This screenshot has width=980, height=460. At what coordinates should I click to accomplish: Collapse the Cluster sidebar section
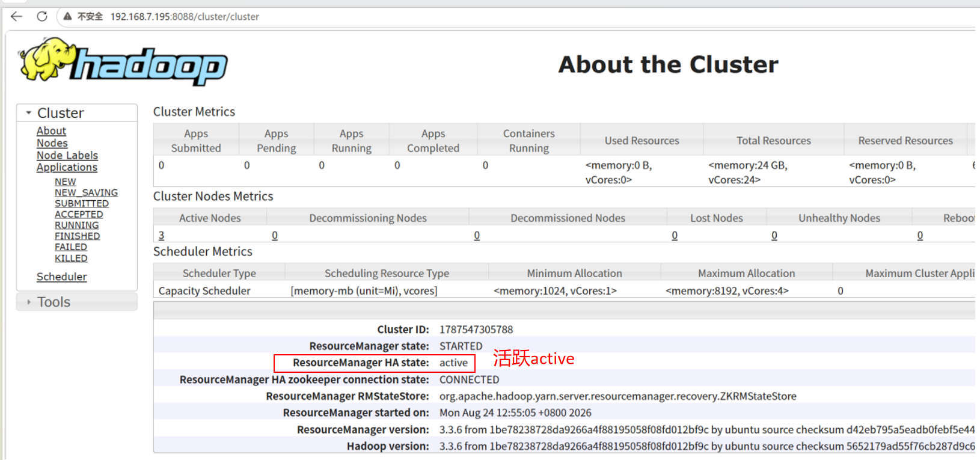click(x=77, y=112)
